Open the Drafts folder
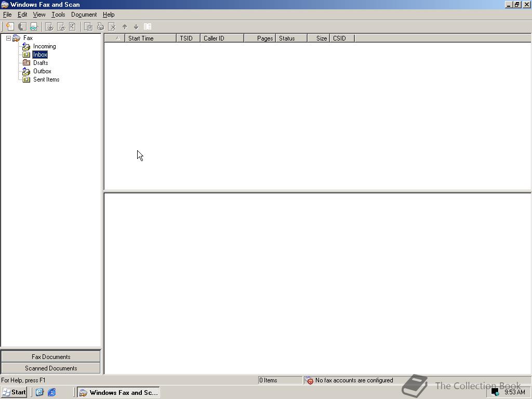The image size is (532, 399). tap(41, 63)
